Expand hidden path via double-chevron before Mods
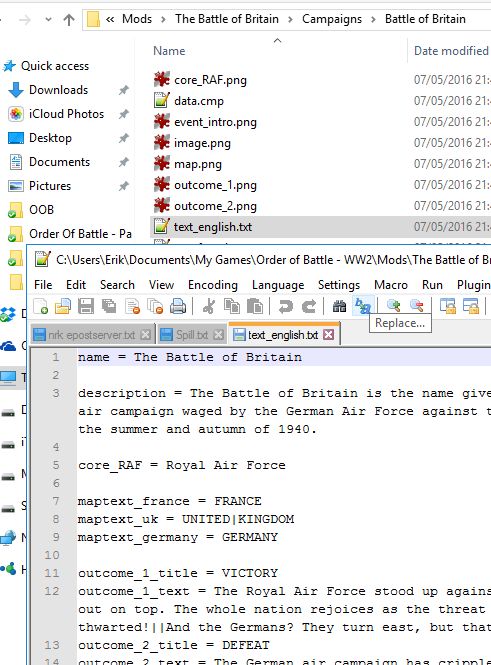 [110, 19]
